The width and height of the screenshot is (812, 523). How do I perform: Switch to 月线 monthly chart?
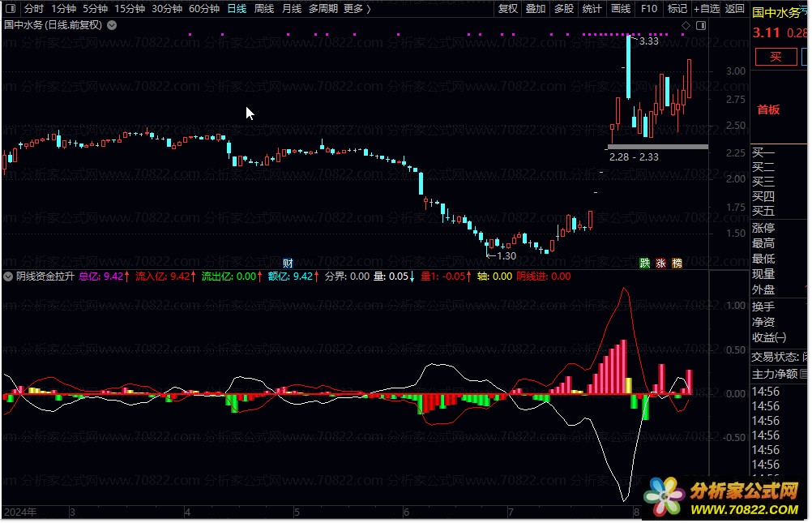(292, 9)
